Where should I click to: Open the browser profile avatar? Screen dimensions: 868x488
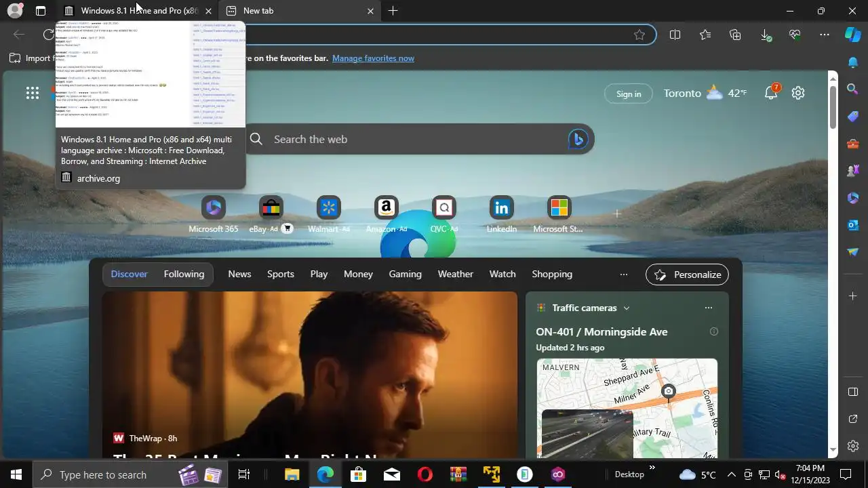click(x=14, y=11)
